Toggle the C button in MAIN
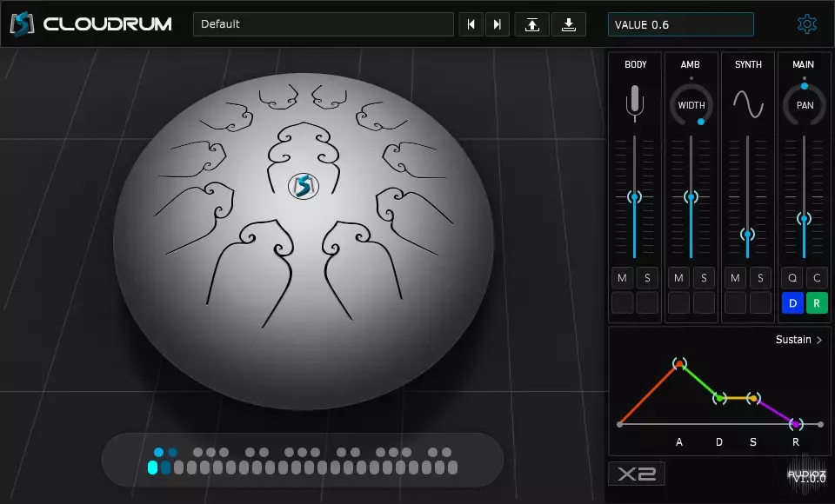 pyautogui.click(x=817, y=278)
